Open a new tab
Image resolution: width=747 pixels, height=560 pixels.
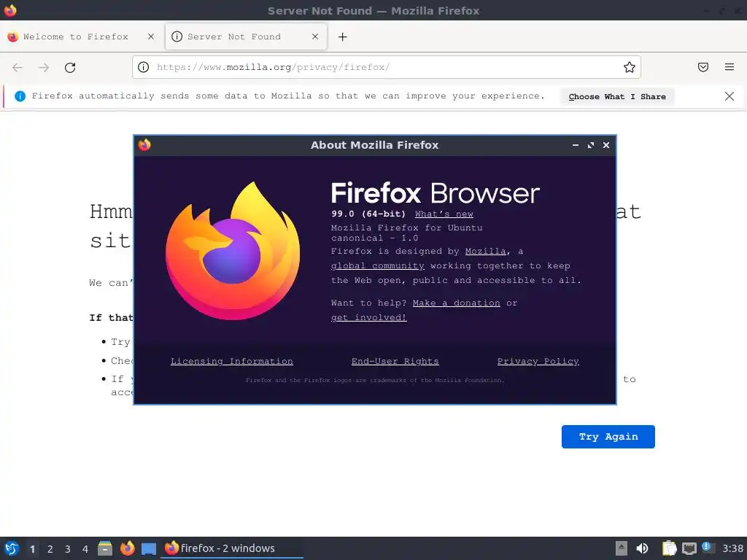(343, 36)
